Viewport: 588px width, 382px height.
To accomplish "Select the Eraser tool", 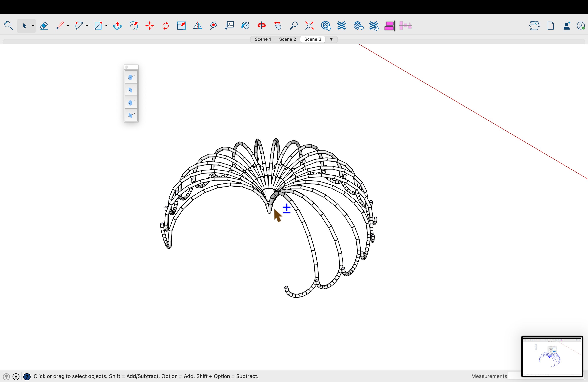I will [x=44, y=26].
